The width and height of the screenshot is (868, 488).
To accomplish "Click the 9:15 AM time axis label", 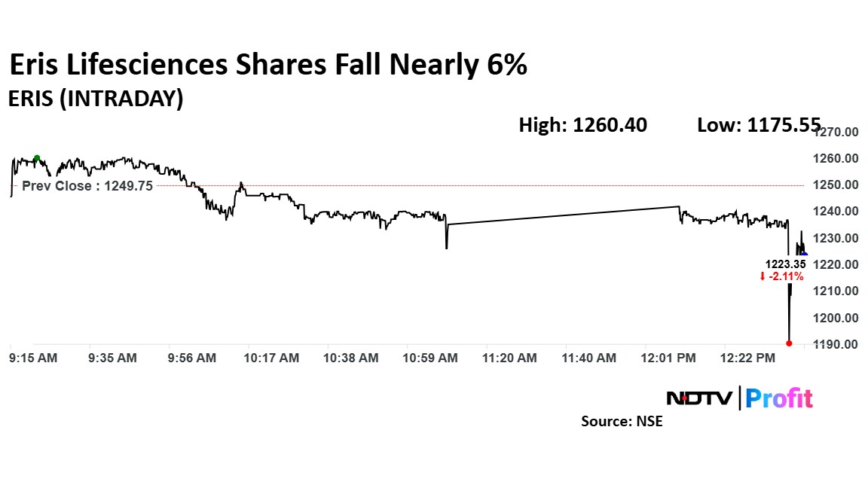I will point(33,358).
